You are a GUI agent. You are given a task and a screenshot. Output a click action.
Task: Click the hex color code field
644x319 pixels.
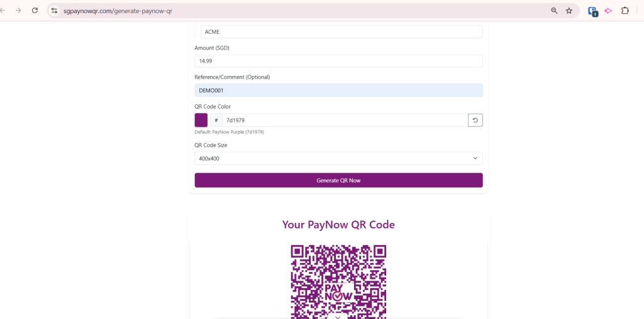pyautogui.click(x=345, y=120)
